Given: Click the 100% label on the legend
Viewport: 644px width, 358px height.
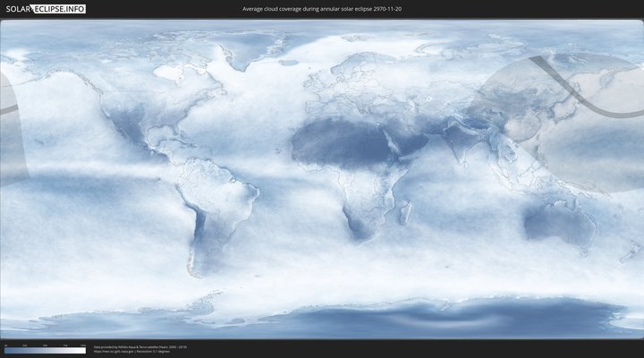Looking at the screenshot, I should point(83,345).
